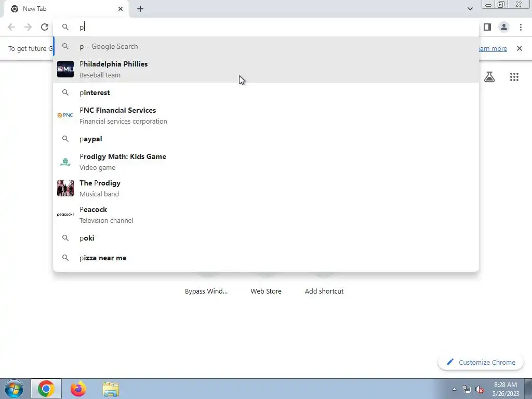The width and height of the screenshot is (532, 399).
Task: Open the Windows Start menu orb
Action: point(14,389)
